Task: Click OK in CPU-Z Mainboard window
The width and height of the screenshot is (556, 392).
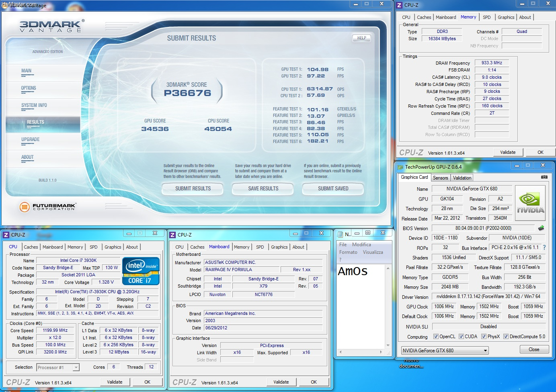Action: (314, 382)
